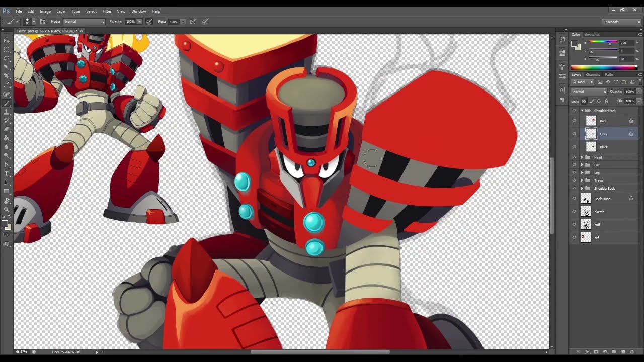
Task: Hide the ShoulderFront group
Action: point(574,111)
